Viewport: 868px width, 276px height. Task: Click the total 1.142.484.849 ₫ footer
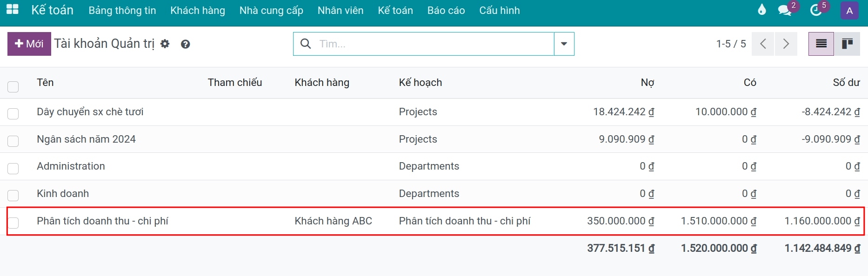click(x=822, y=249)
